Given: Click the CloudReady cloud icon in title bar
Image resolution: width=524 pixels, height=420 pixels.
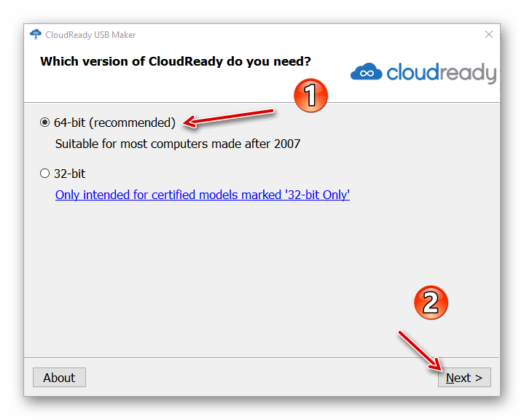Looking at the screenshot, I should pos(36,34).
